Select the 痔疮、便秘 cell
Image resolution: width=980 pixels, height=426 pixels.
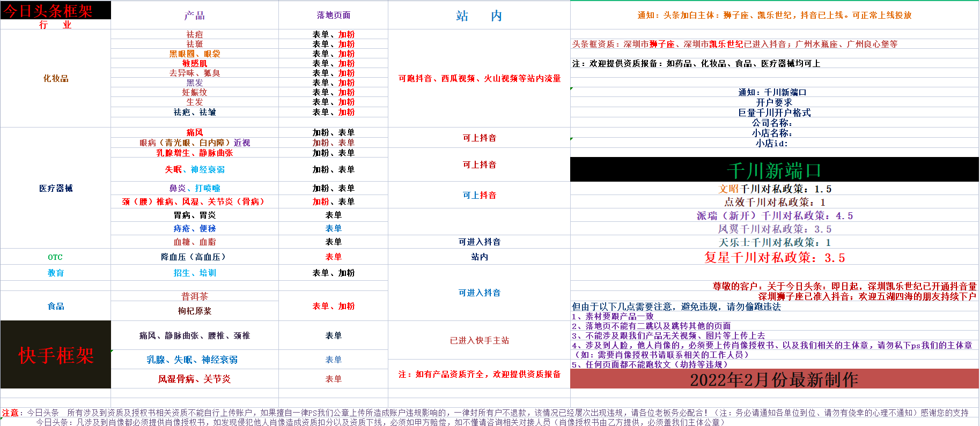pos(195,228)
